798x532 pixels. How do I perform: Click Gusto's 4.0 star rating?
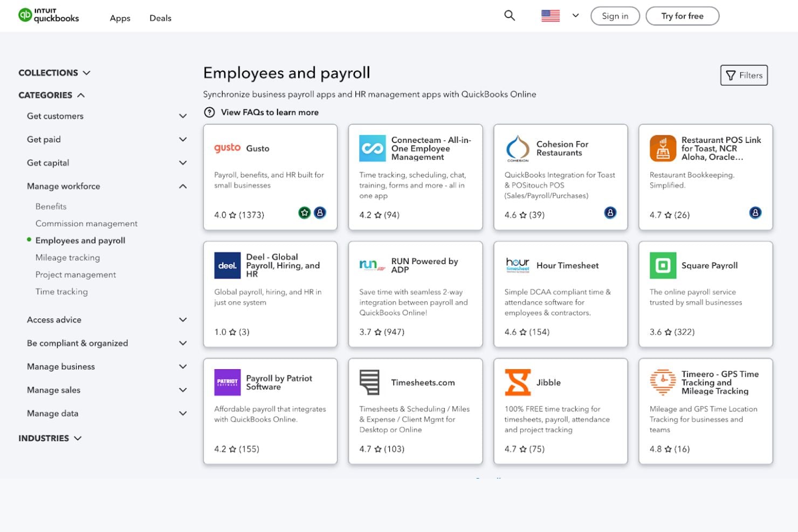point(239,215)
